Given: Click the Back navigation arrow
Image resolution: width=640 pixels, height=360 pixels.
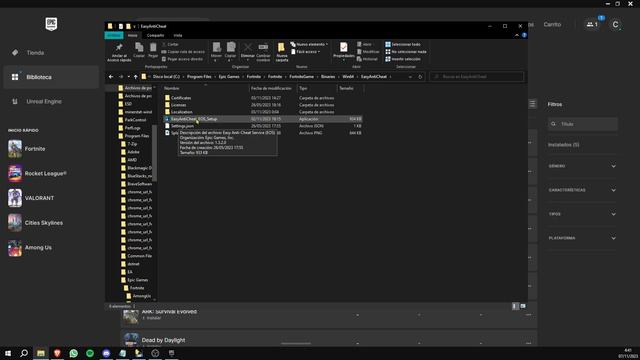Looking at the screenshot, I should coord(111,77).
